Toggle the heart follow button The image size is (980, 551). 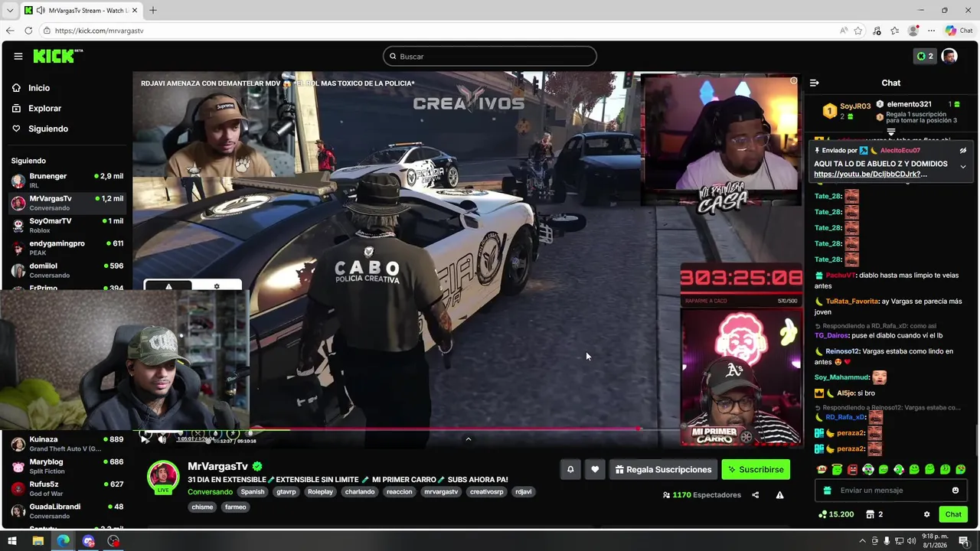pyautogui.click(x=595, y=470)
